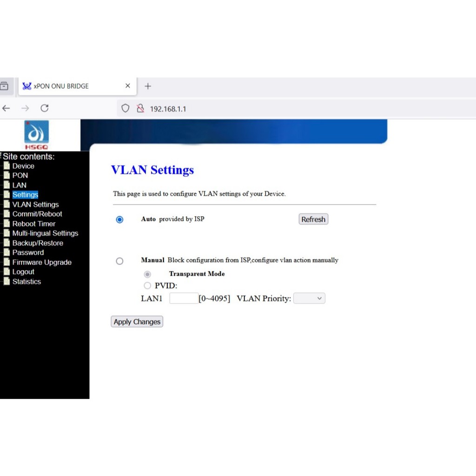This screenshot has width=476, height=476.
Task: Switch to the xPON ONU BRIDGE tab
Action: pos(74,86)
